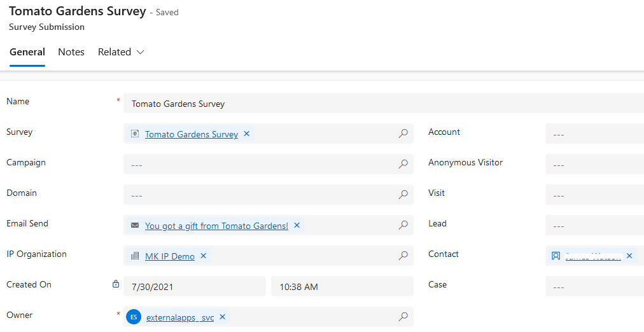The width and height of the screenshot is (644, 332).
Task: Select the 'Tomato Gardens Survey' page title
Action: point(78,11)
